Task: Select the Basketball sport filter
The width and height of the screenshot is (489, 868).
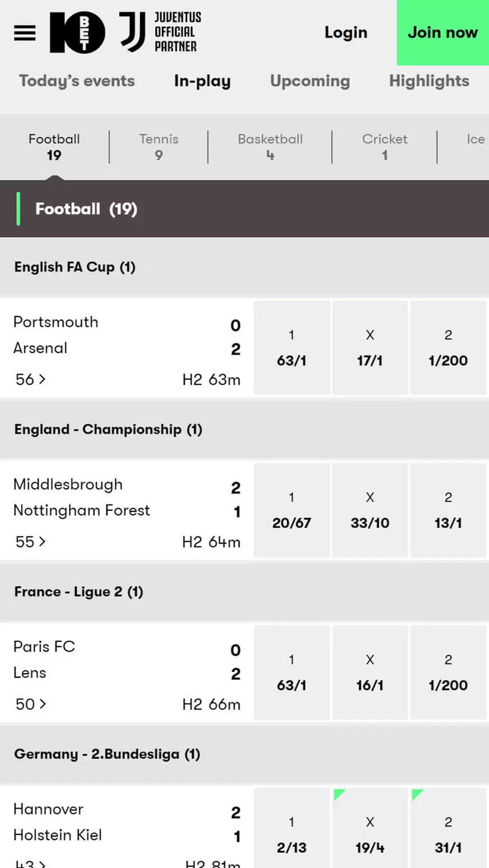Action: [x=270, y=147]
